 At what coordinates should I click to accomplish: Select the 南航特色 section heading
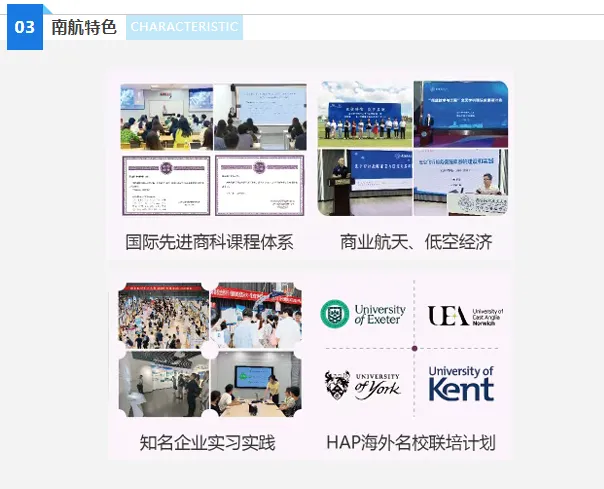pos(84,27)
